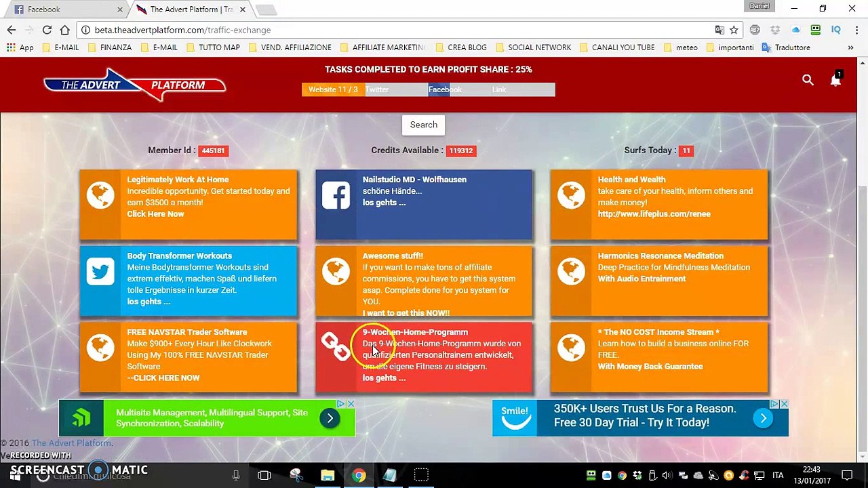
Task: Click the search magnifier icon in site header
Action: click(808, 80)
